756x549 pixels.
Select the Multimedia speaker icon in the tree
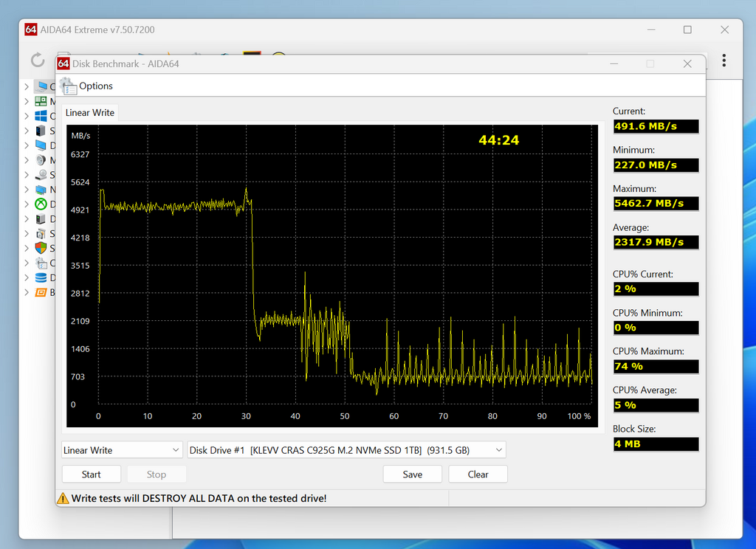click(x=41, y=160)
